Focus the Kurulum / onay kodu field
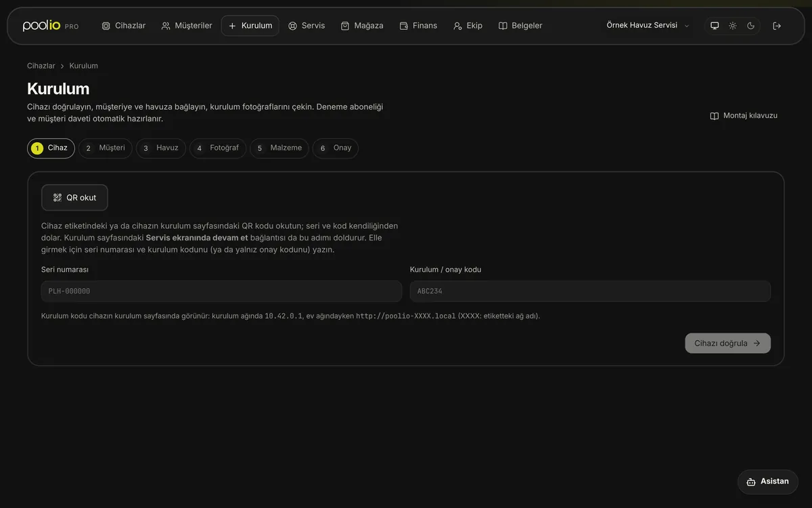The width and height of the screenshot is (812, 508). pyautogui.click(x=590, y=291)
